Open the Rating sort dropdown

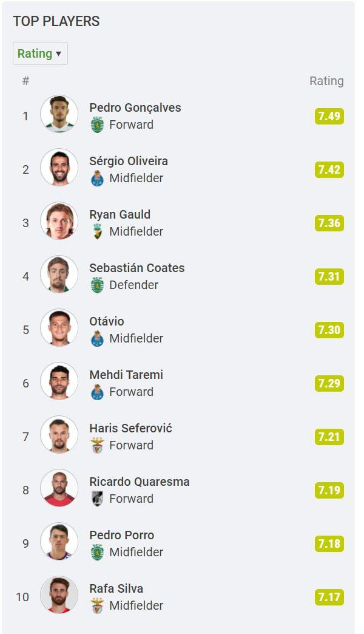pos(40,53)
